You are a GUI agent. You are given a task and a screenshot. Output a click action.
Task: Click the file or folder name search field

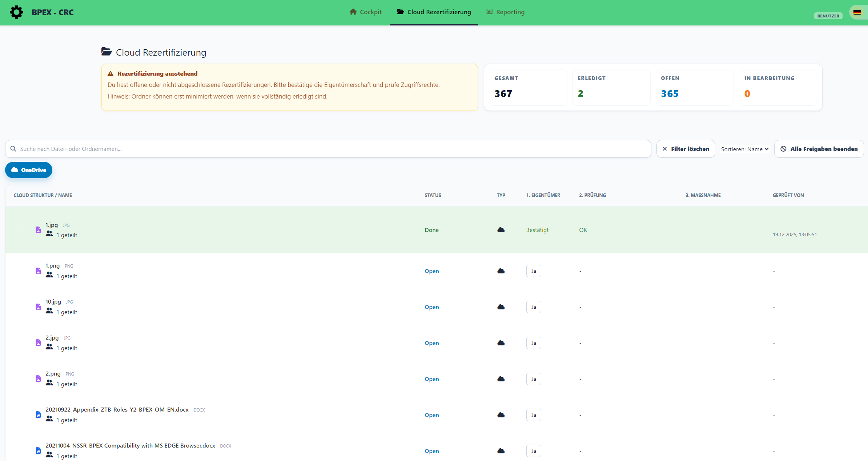[327, 149]
